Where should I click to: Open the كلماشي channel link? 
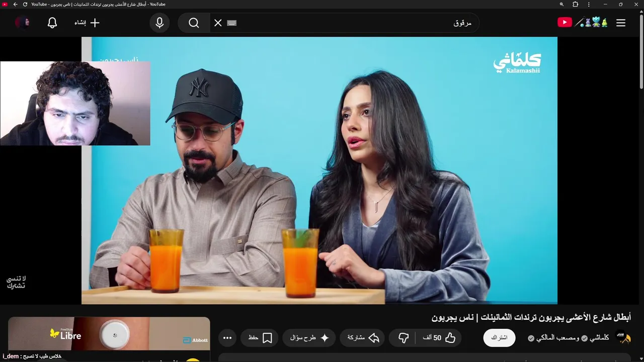(x=599, y=338)
